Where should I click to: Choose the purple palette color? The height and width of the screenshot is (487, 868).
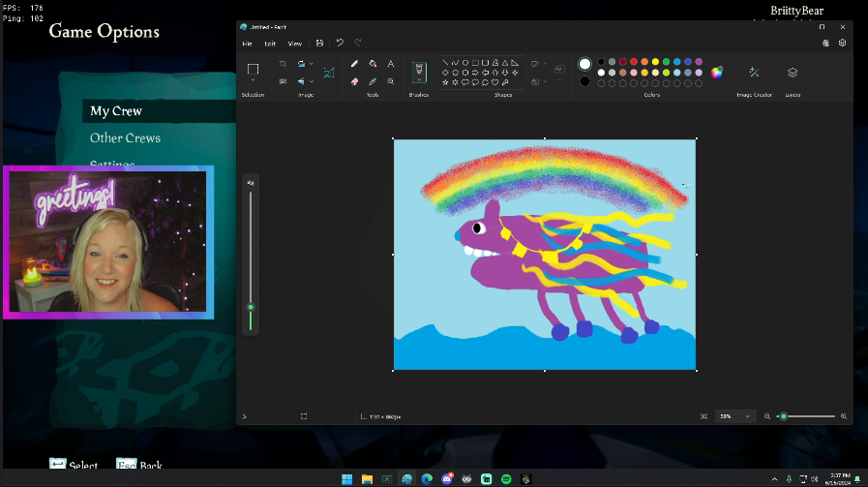(x=699, y=62)
